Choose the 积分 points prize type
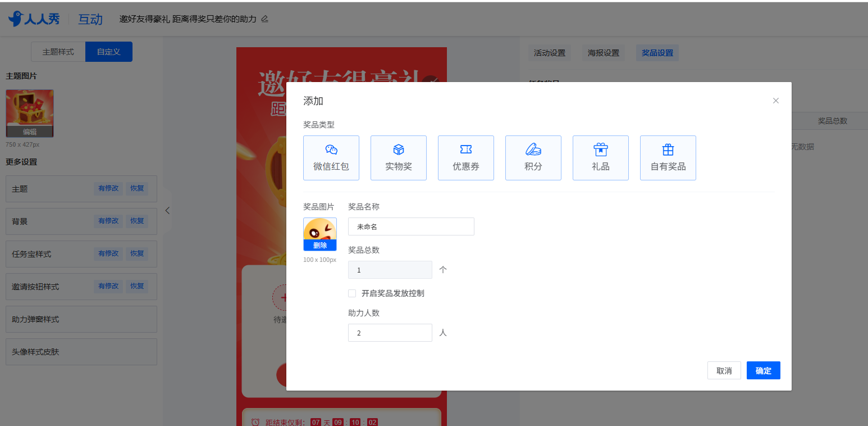The width and height of the screenshot is (868, 426). tap(533, 158)
